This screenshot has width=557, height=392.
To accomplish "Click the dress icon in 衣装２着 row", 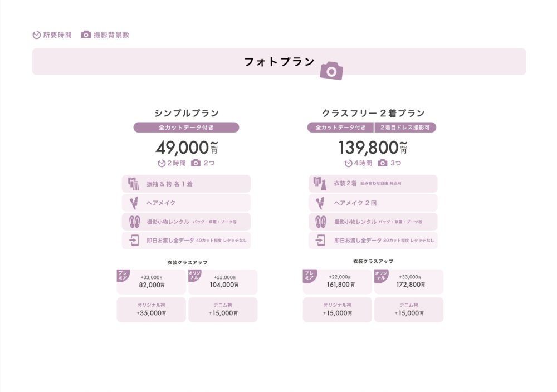I will click(x=320, y=183).
